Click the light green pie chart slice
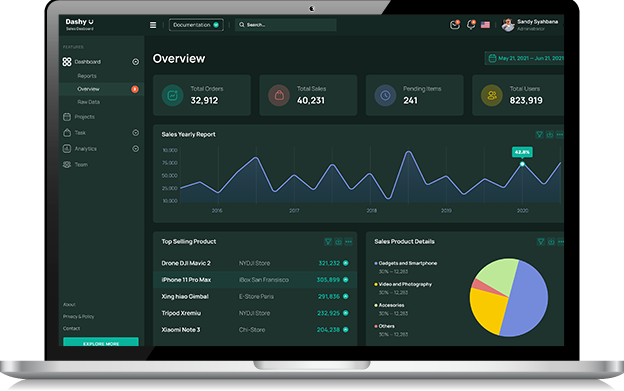This screenshot has height=391, width=624. click(499, 275)
